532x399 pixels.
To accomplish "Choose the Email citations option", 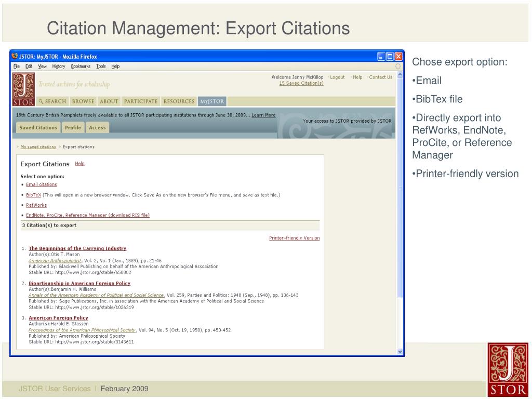I will coord(42,184).
